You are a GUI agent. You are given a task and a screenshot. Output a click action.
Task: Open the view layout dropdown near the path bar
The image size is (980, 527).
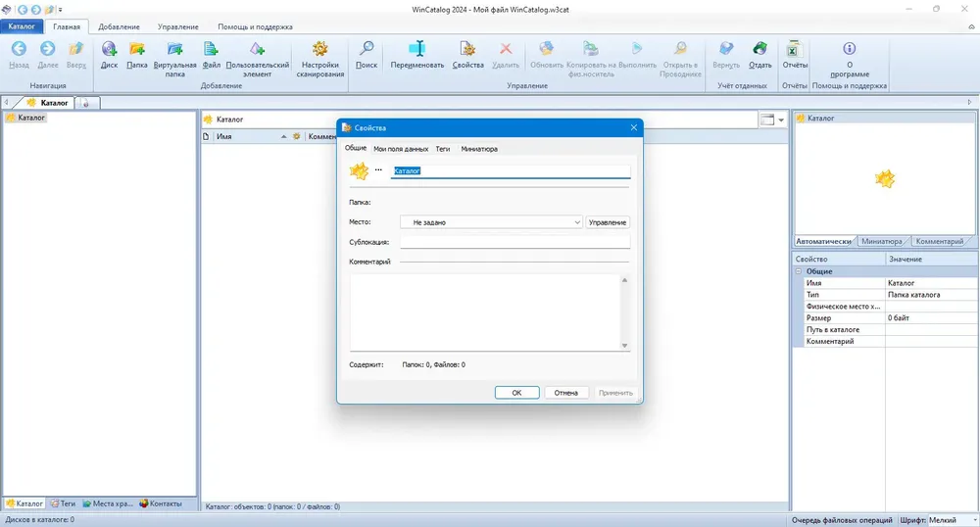[x=772, y=120]
